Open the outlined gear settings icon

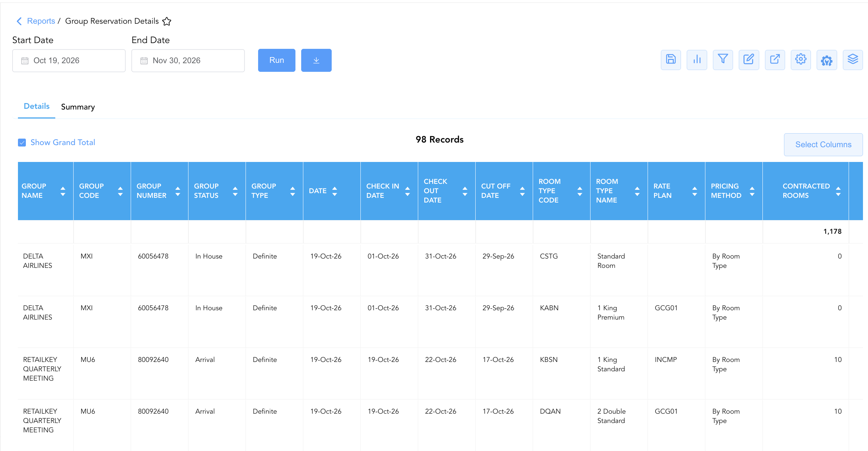801,60
